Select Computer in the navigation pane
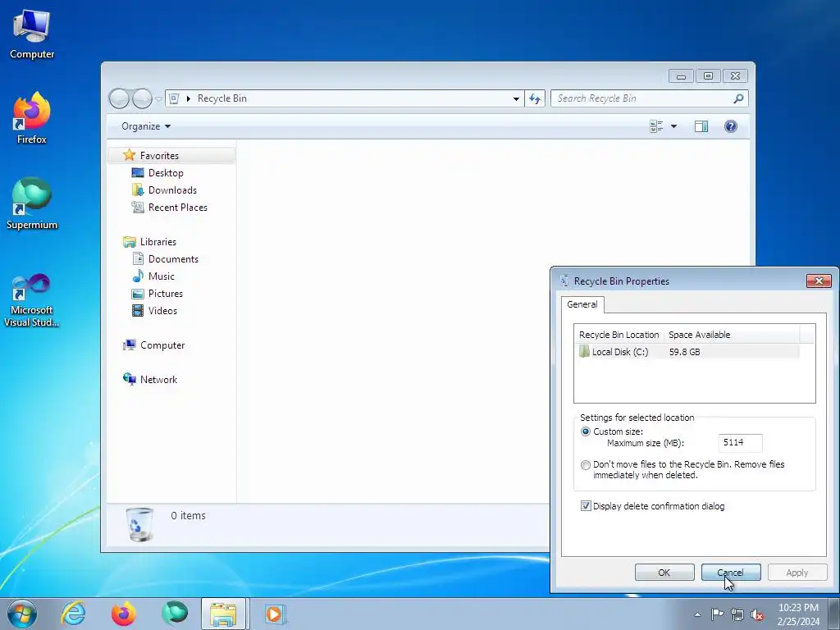 [162, 345]
